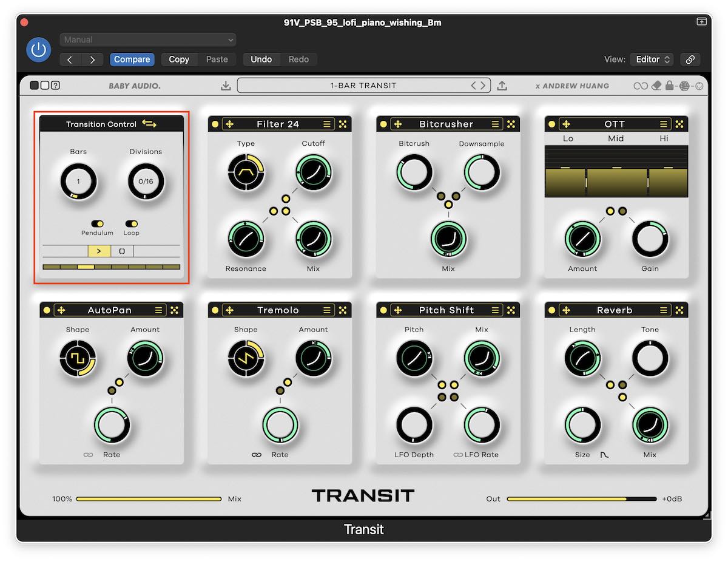This screenshot has width=728, height=561.
Task: Open the Bitcrusher hamburger menu
Action: (x=496, y=124)
